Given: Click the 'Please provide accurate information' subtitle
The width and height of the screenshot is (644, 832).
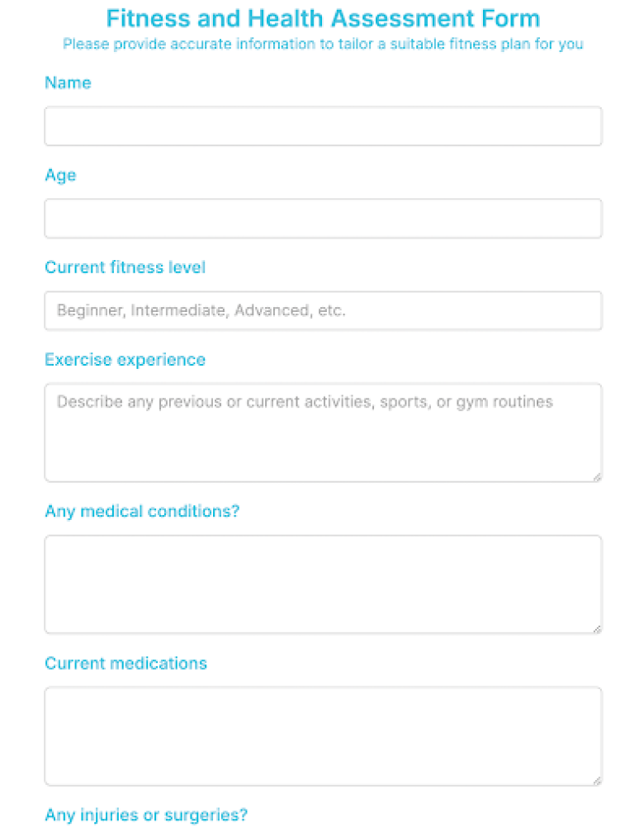Looking at the screenshot, I should (x=323, y=44).
